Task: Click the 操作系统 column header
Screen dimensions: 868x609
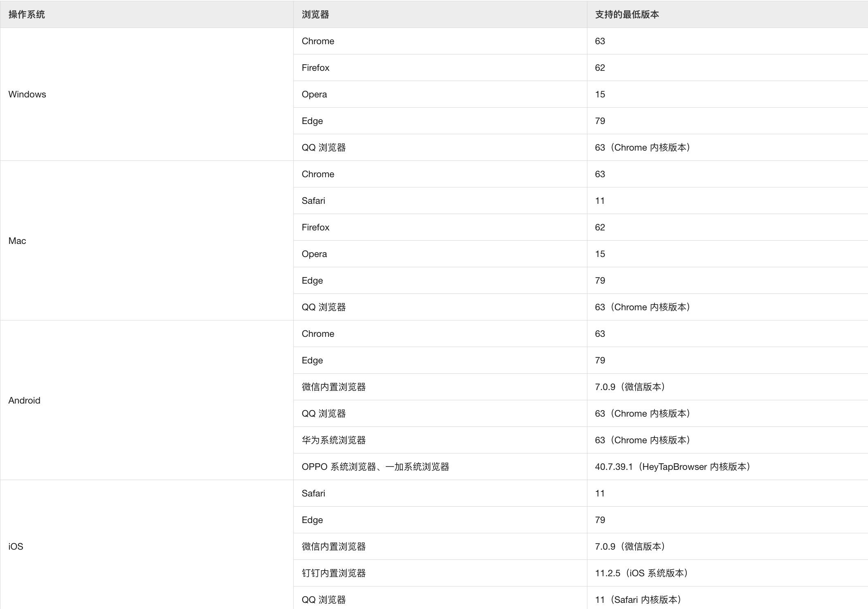Action: pyautogui.click(x=27, y=14)
